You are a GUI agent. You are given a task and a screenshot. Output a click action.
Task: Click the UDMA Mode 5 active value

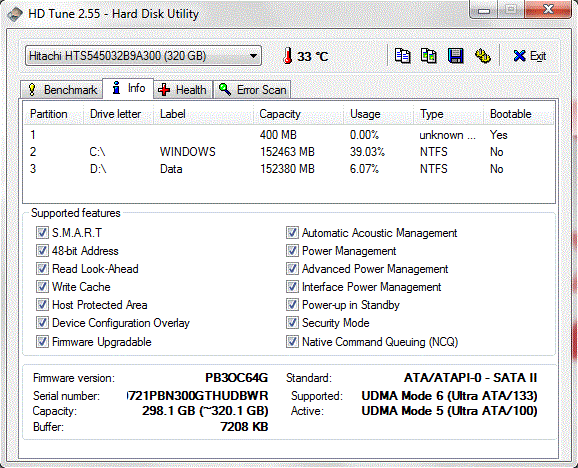[x=449, y=411]
